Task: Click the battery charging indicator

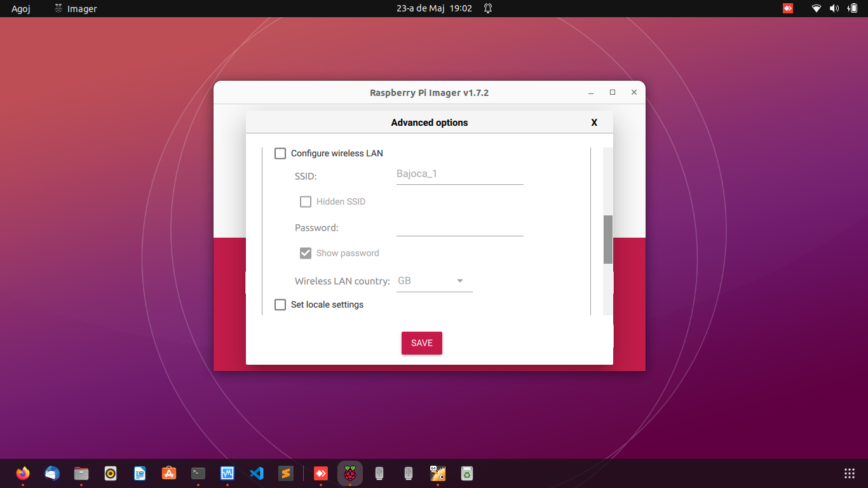Action: coord(852,8)
